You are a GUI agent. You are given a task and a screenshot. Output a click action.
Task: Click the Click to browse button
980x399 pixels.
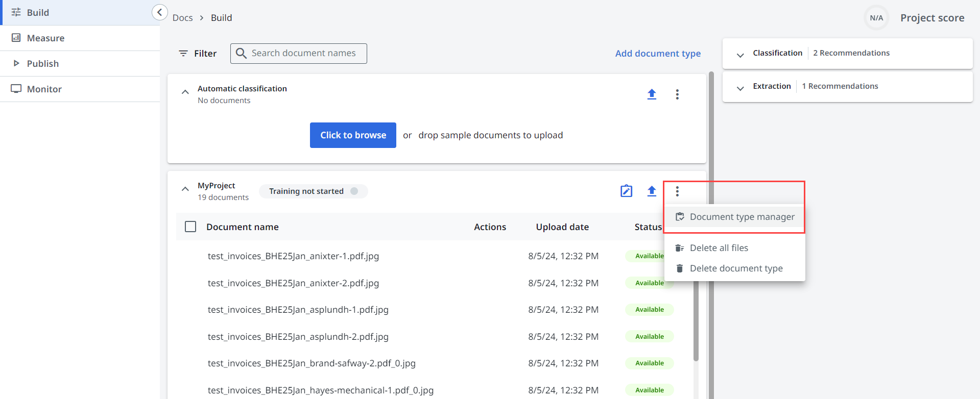353,135
